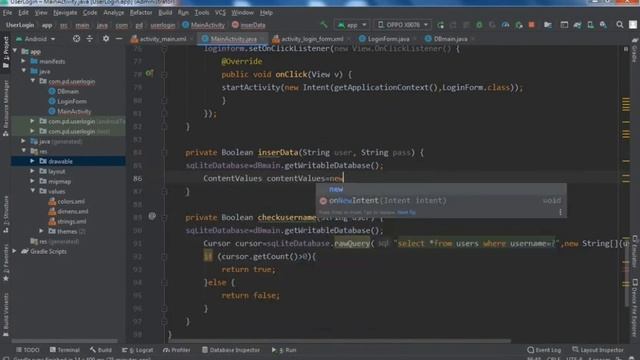
Task: Open the Layout Inspector
Action: [x=598, y=350]
